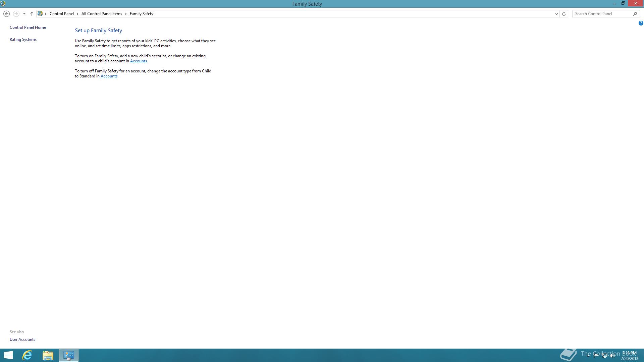Open the address bar previous locations dropdown
The image size is (644, 362).
coord(556,14)
